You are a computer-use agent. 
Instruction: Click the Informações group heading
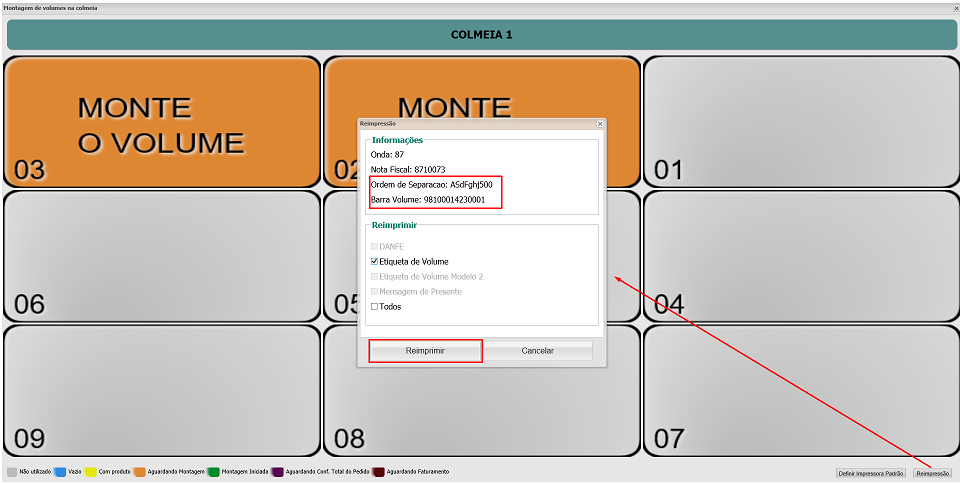coord(397,140)
